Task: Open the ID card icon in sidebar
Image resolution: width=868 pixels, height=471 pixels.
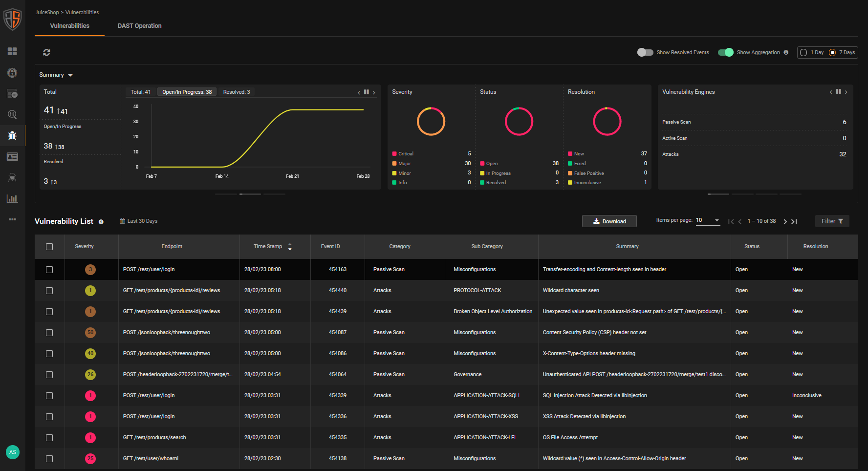Action: pyautogui.click(x=12, y=156)
